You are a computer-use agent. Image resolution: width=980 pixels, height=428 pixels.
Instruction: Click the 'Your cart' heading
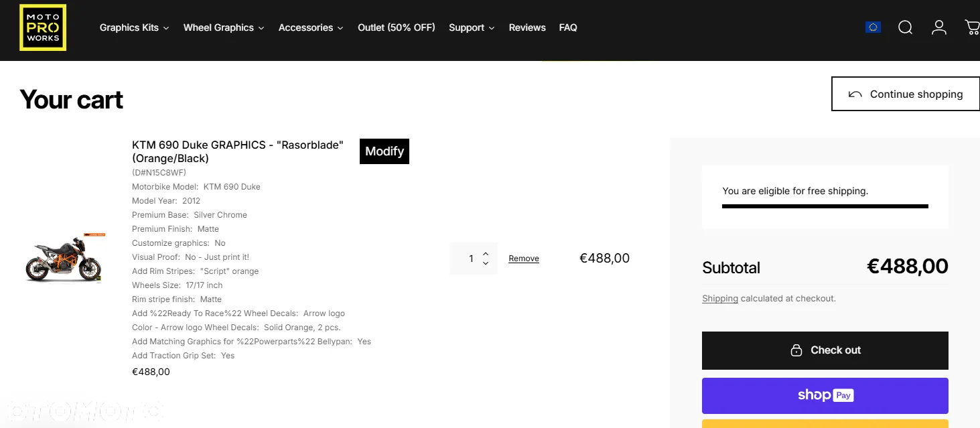[72, 100]
